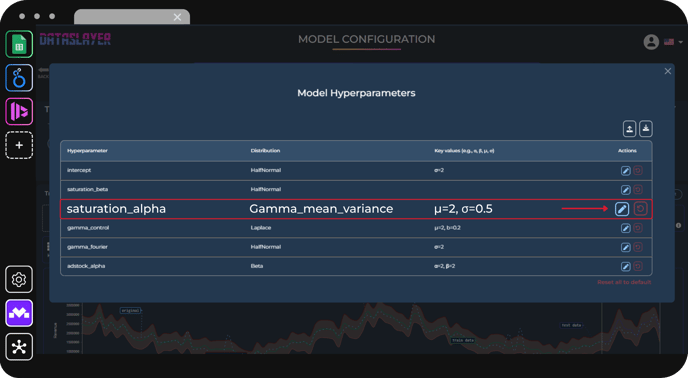Click the intercept row name
The height and width of the screenshot is (378, 688).
pyautogui.click(x=79, y=170)
